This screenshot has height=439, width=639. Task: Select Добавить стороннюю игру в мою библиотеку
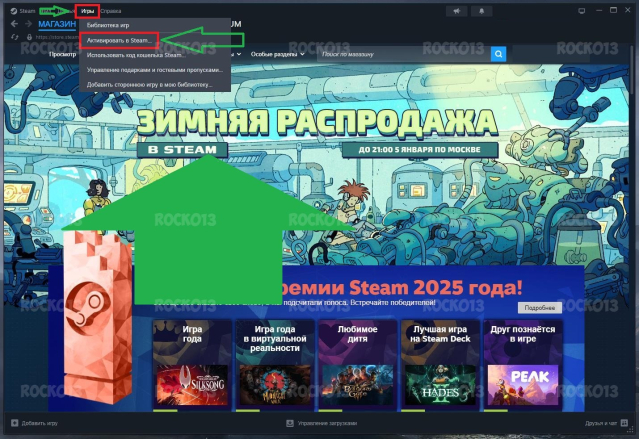[150, 85]
